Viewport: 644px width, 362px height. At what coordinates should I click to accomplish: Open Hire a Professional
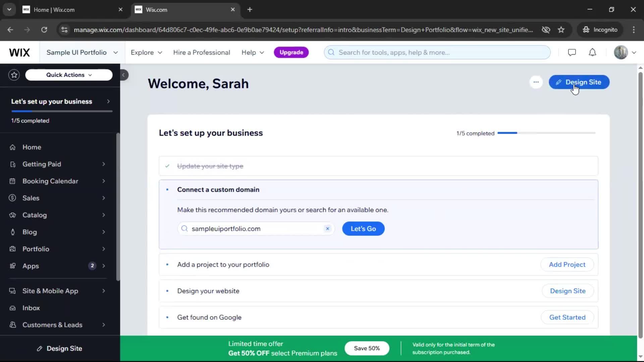tap(202, 52)
